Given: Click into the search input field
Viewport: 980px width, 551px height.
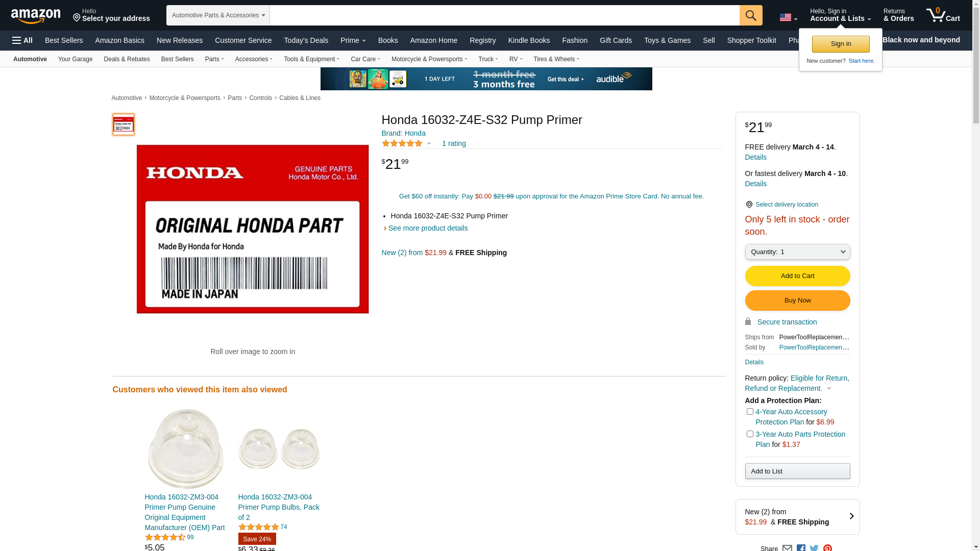Looking at the screenshot, I should click(504, 15).
